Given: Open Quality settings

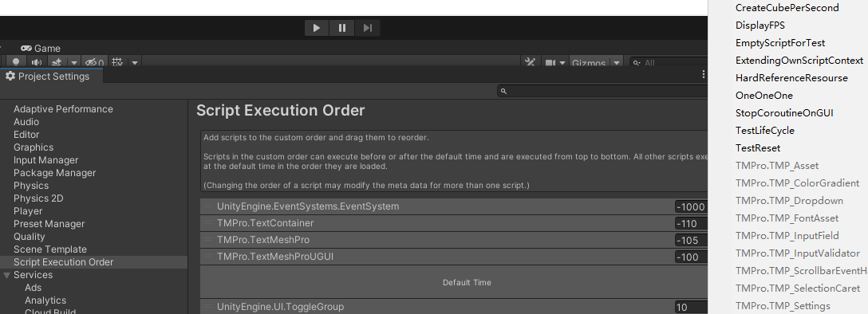Looking at the screenshot, I should coord(29,236).
